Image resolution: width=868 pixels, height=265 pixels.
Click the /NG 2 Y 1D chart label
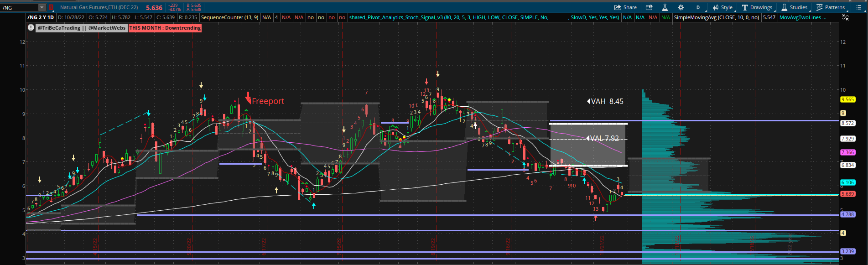point(41,17)
